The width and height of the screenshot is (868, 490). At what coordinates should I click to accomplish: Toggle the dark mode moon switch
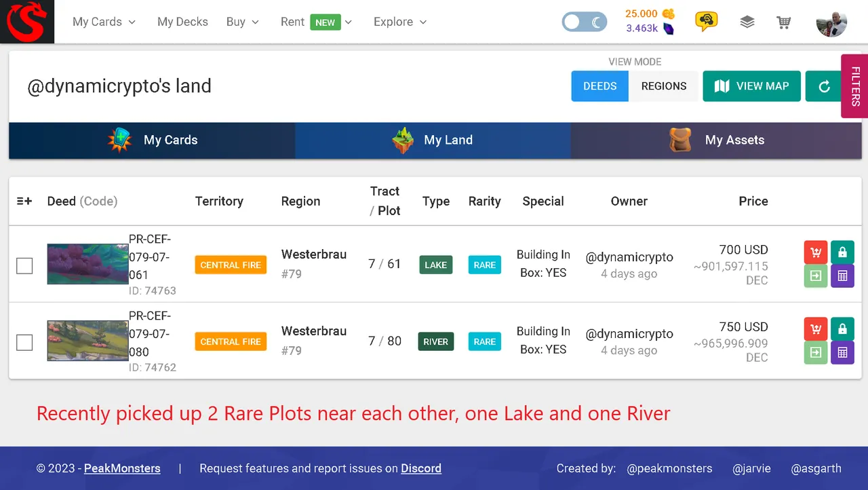(x=585, y=22)
